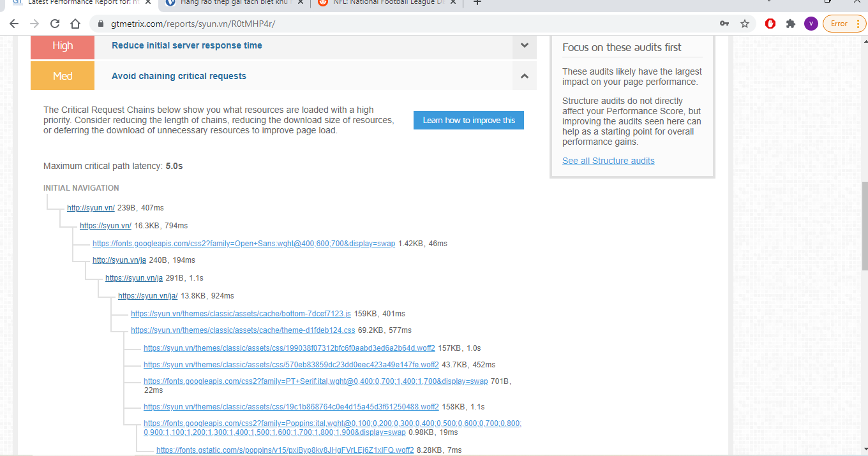Bookmark this page with the star
The height and width of the screenshot is (456, 868).
[x=744, y=24]
